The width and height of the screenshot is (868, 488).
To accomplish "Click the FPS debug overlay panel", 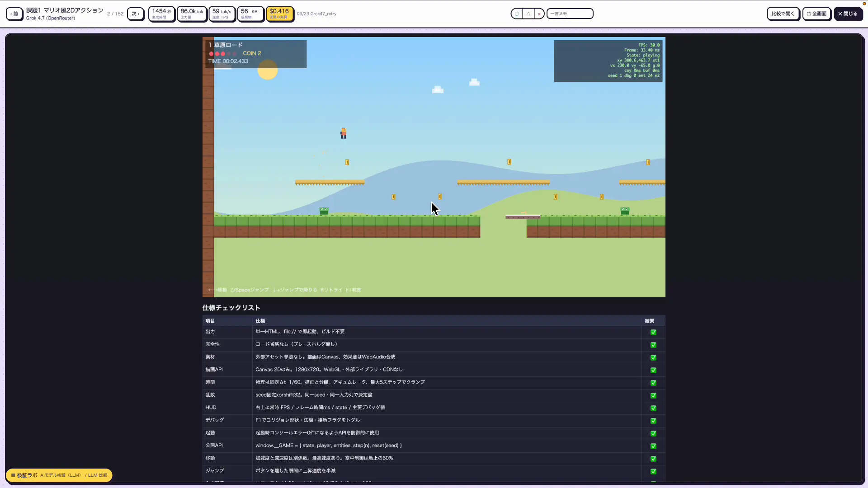I will point(608,61).
